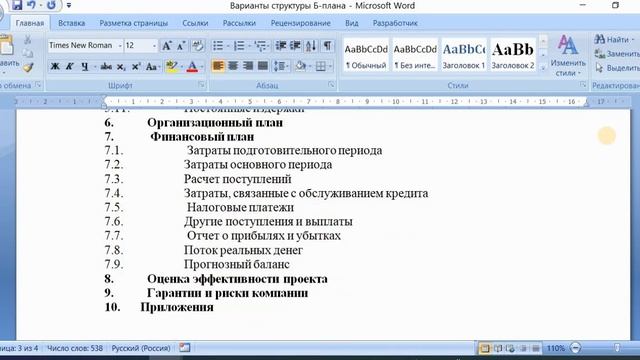Switch to the Главная tab
This screenshot has width=640, height=360.
pyautogui.click(x=29, y=23)
